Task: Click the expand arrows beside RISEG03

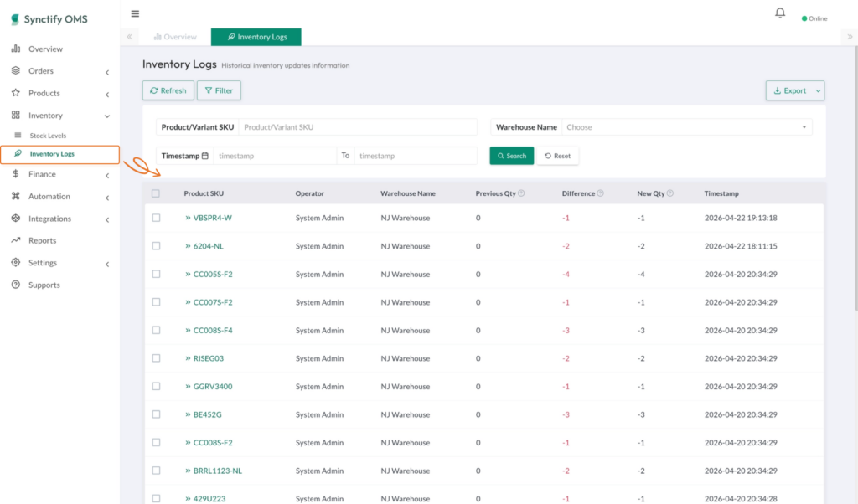Action: [x=188, y=358]
